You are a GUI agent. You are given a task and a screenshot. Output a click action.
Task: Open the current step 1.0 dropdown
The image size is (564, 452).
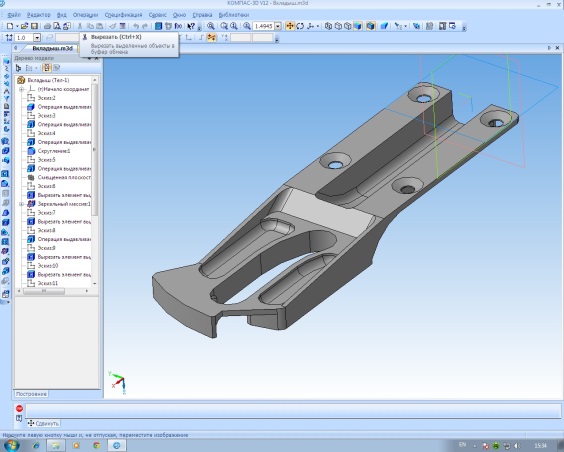click(x=37, y=38)
